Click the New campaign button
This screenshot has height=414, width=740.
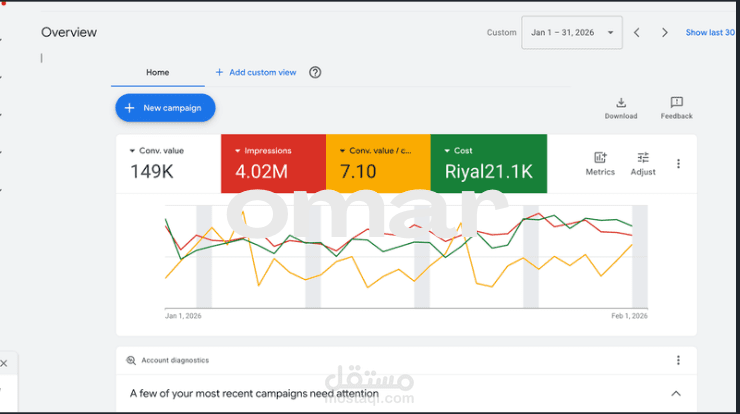coord(165,108)
